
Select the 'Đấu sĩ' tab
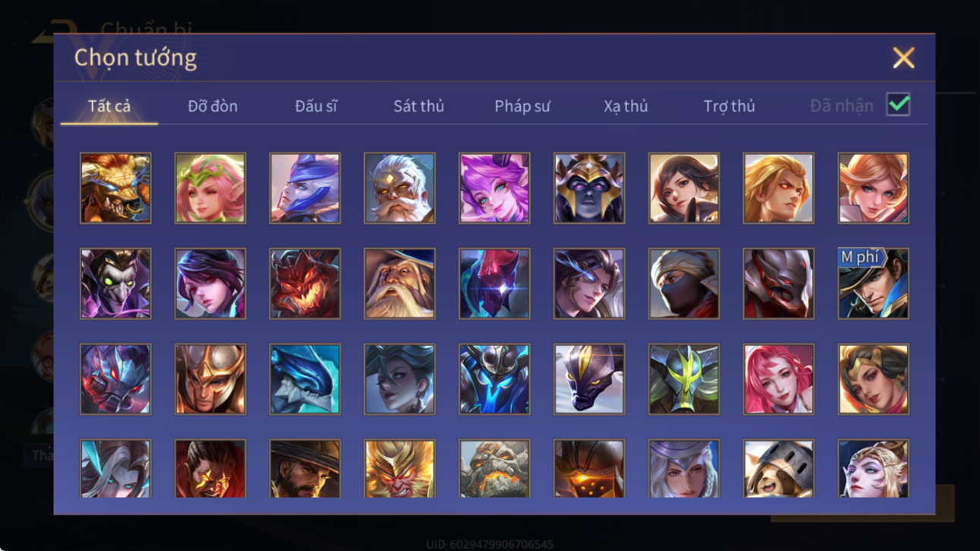pyautogui.click(x=316, y=106)
